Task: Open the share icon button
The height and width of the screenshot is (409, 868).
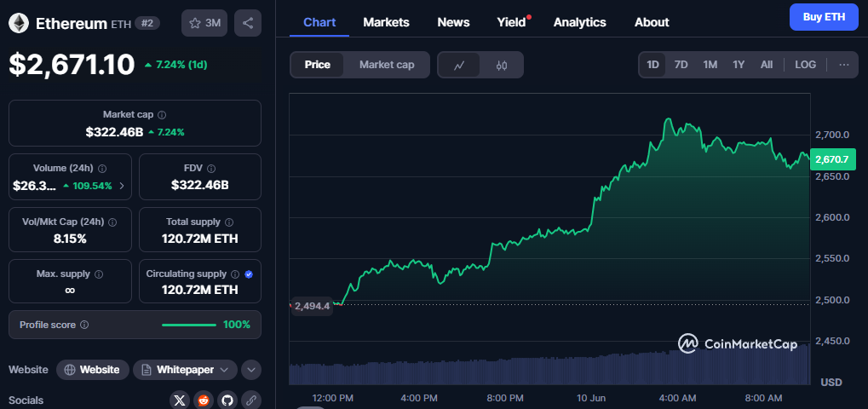Action: pos(247,23)
